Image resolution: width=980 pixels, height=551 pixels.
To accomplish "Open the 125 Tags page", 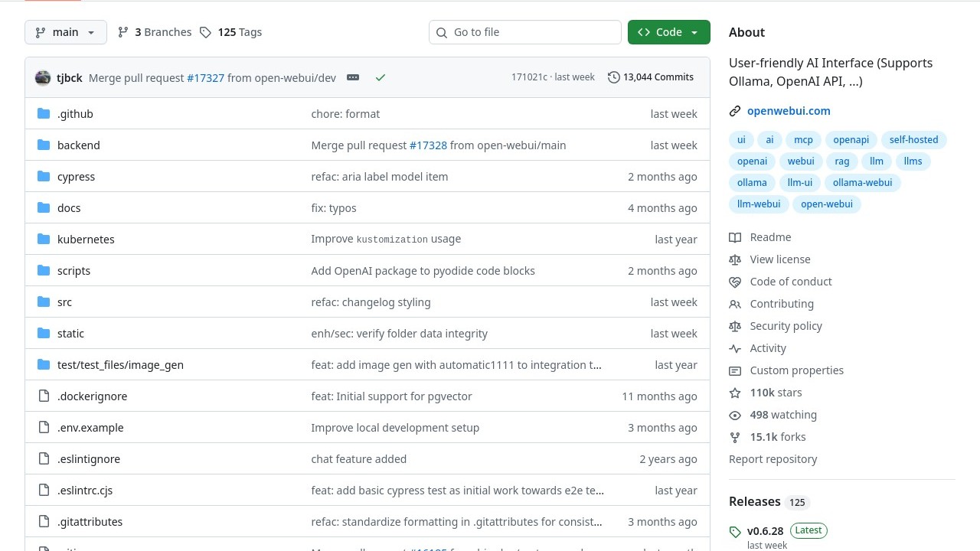I will pyautogui.click(x=231, y=32).
